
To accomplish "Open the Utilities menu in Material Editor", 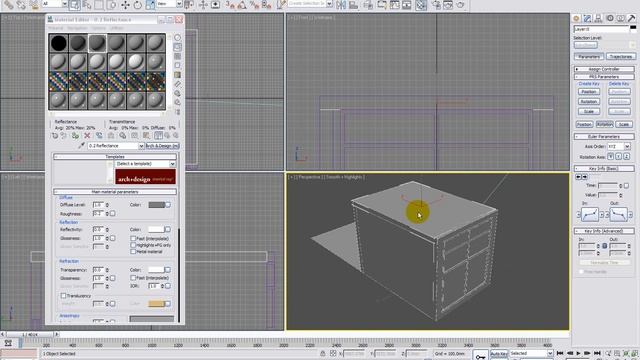I will (116, 28).
